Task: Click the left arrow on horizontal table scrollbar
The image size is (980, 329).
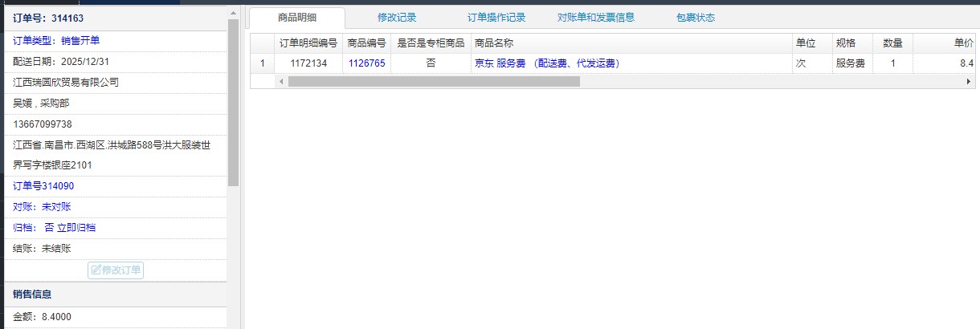Action: tap(281, 81)
